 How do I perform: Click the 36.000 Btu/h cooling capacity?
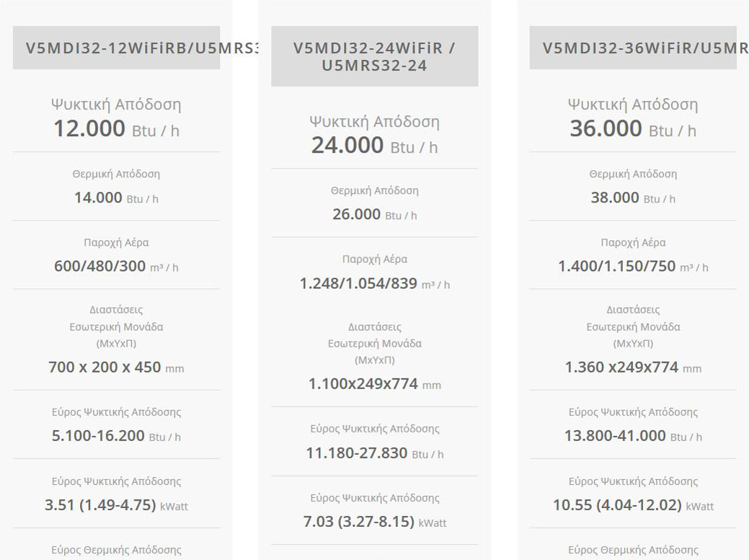tap(633, 129)
